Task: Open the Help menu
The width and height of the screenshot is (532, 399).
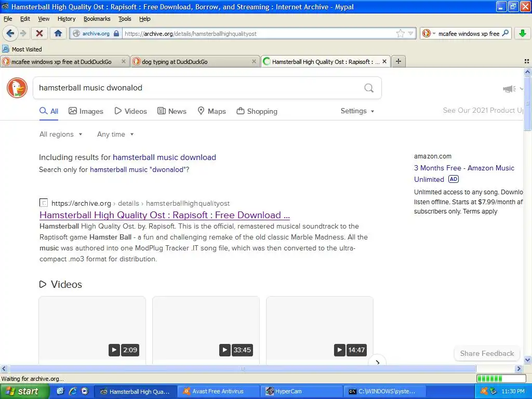Action: click(x=144, y=19)
